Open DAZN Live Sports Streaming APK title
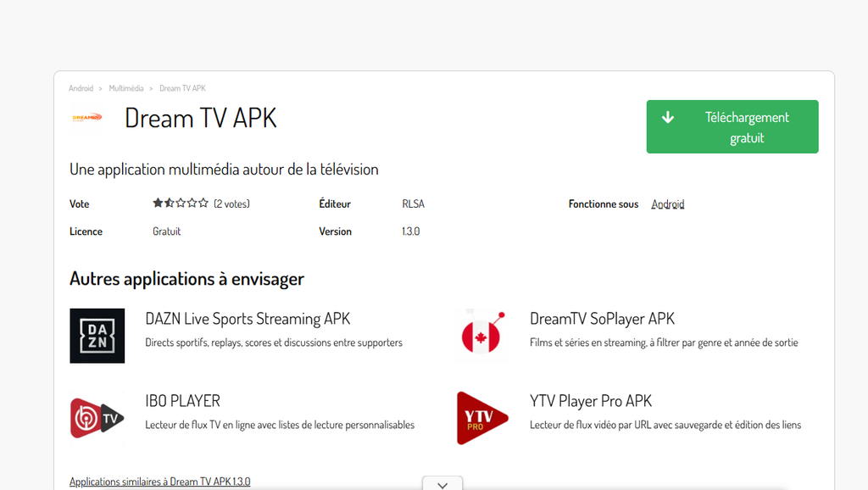 [248, 319]
